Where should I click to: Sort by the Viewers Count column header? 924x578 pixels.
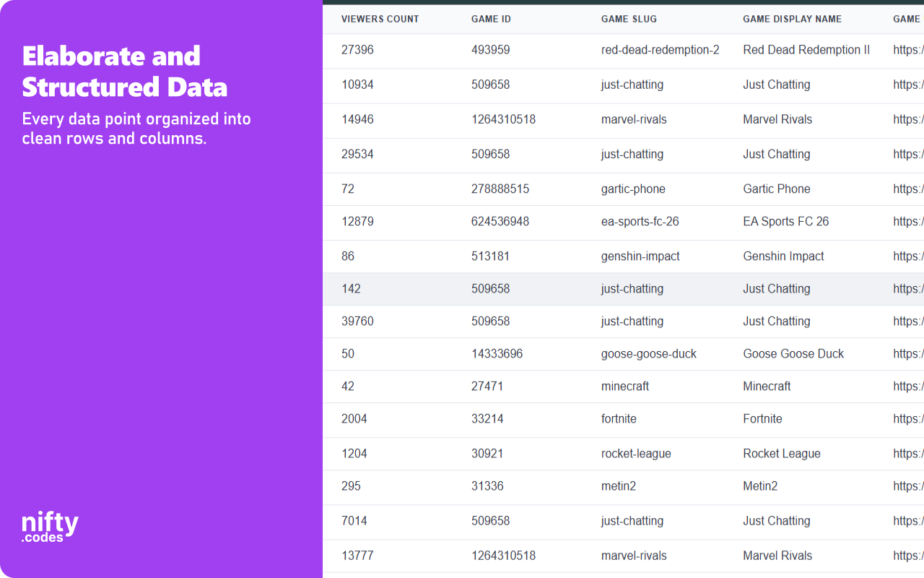380,19
